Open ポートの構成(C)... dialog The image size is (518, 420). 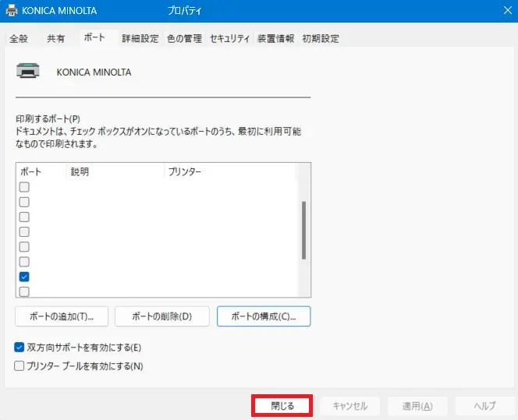[264, 316]
